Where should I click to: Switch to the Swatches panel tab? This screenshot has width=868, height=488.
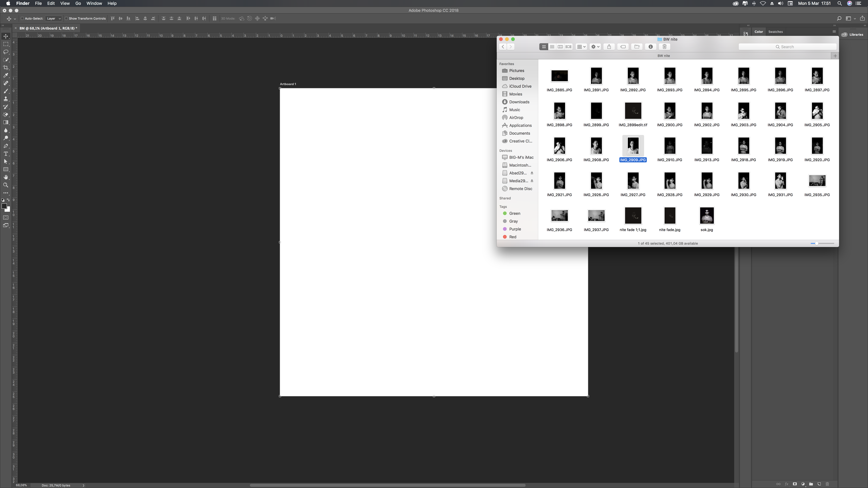[x=775, y=32]
